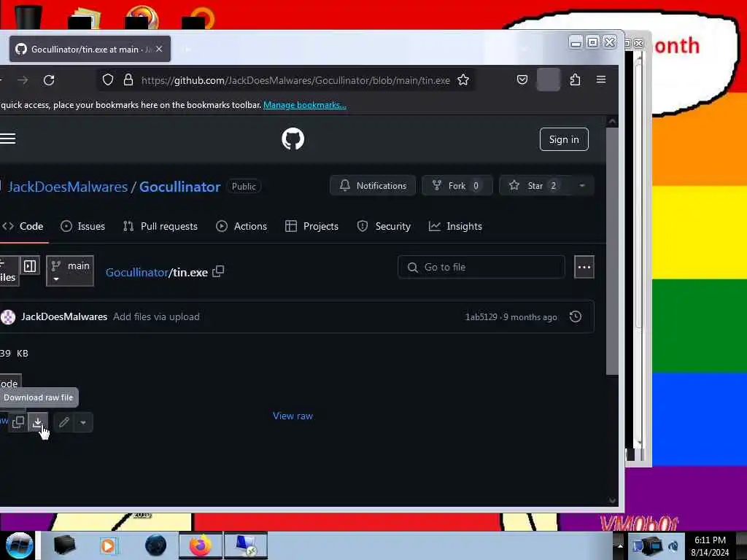Screen dimensions: 747x560
Task: Open JackDoesMalwares commit author link
Action: [64, 316]
